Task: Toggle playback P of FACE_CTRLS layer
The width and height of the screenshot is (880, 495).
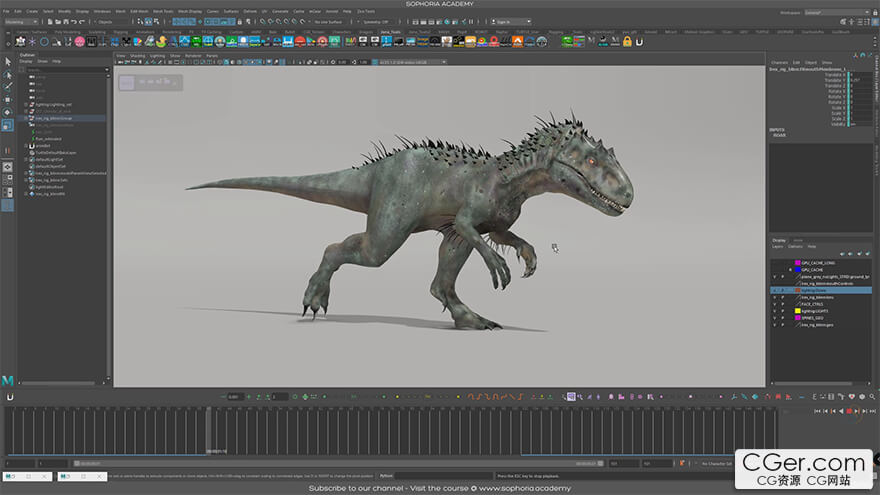Action: pos(783,304)
